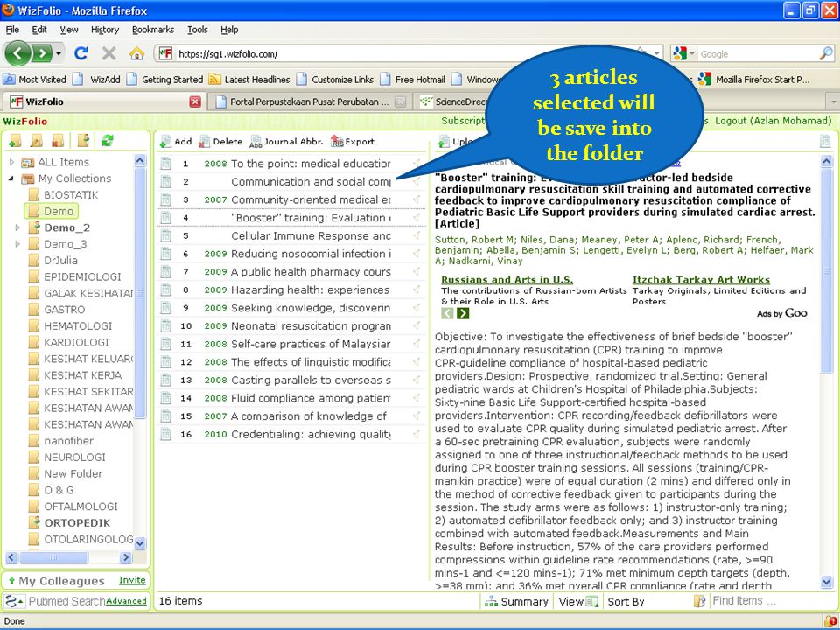The image size is (840, 630).
Task: Click the next ad arrow
Action: coord(463,313)
